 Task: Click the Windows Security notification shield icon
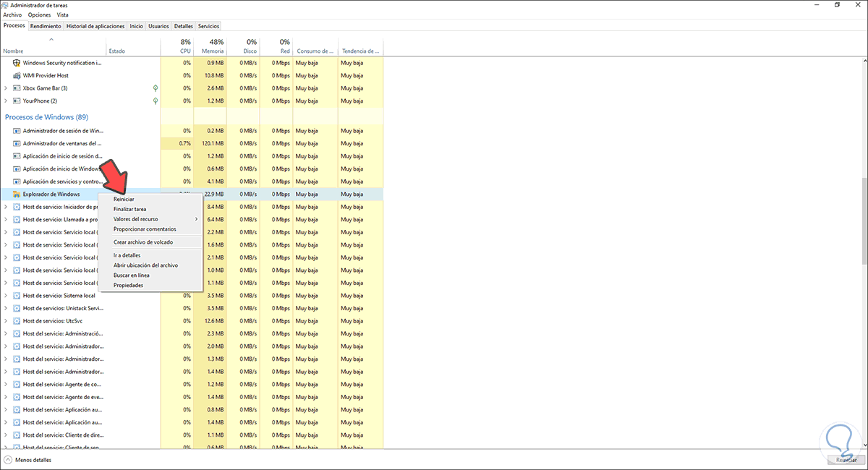pyautogui.click(x=17, y=63)
